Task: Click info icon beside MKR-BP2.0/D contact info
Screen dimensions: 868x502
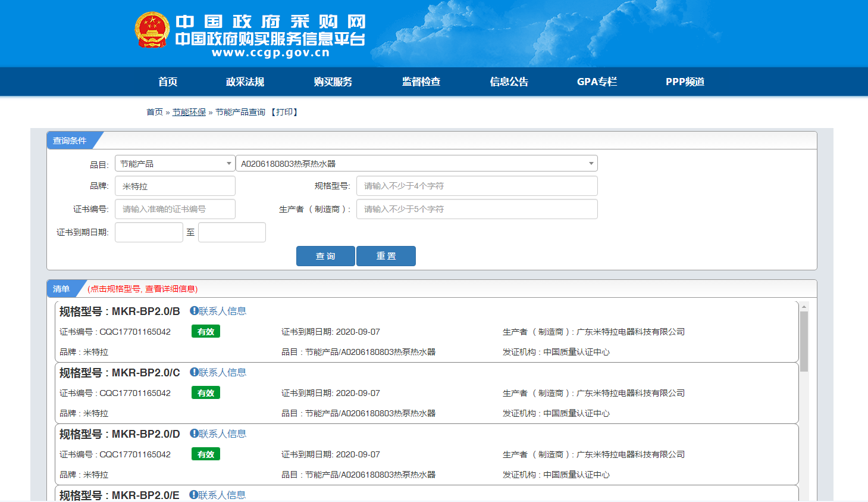Action: coord(194,433)
